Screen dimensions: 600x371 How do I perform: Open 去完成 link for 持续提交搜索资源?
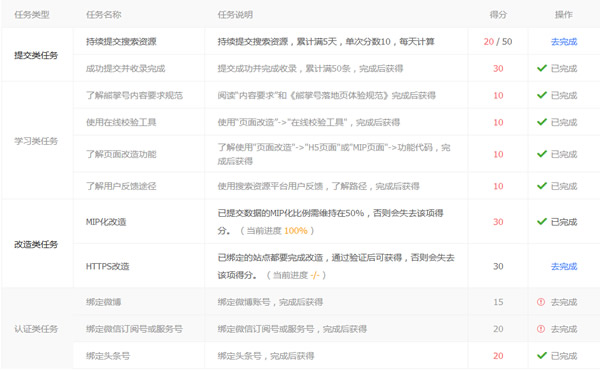(564, 42)
